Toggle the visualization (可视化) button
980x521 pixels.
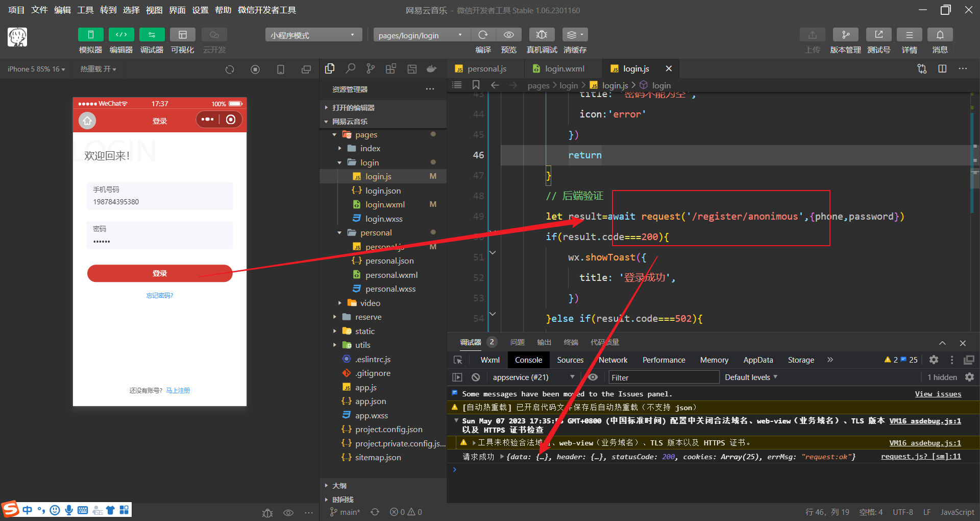tap(182, 35)
